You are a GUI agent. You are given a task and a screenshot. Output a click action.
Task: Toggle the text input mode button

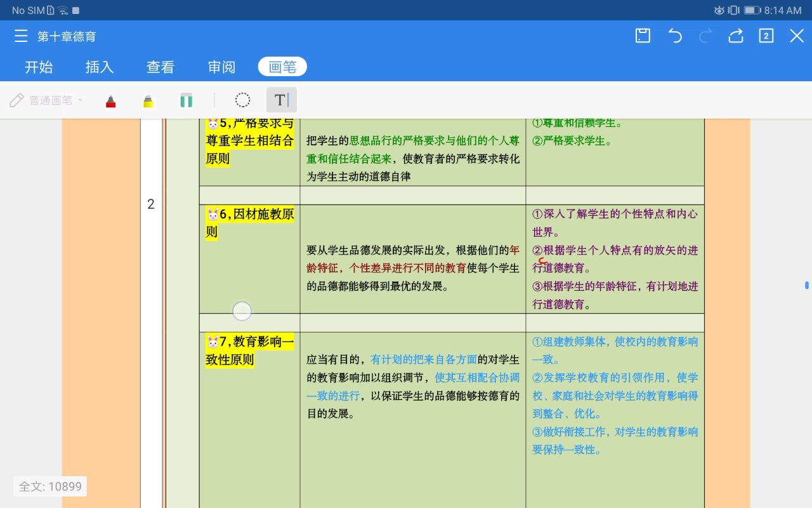pyautogui.click(x=281, y=100)
